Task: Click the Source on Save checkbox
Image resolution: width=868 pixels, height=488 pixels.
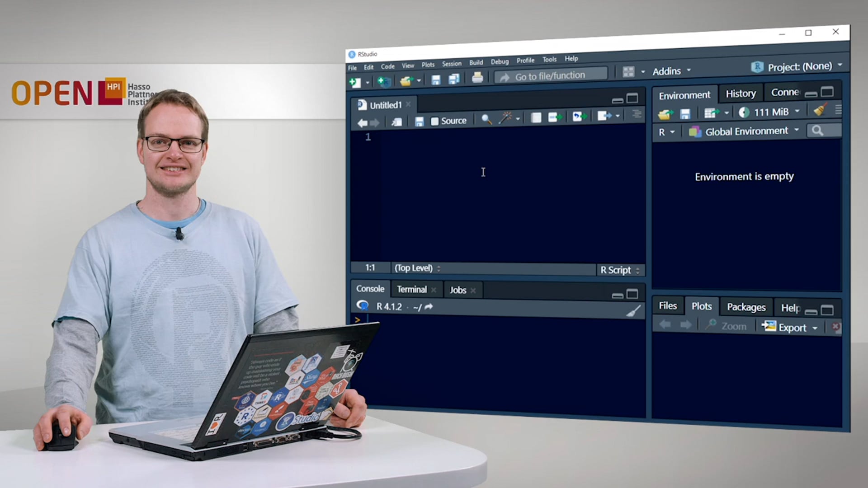Action: tap(435, 121)
